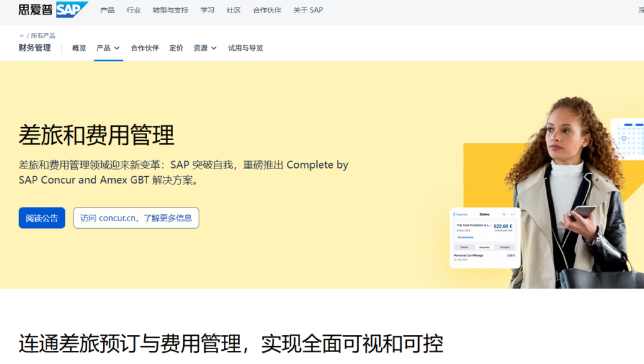644x364 pixels.
Task: Select the 试用与导览 tab
Action: pyautogui.click(x=245, y=48)
